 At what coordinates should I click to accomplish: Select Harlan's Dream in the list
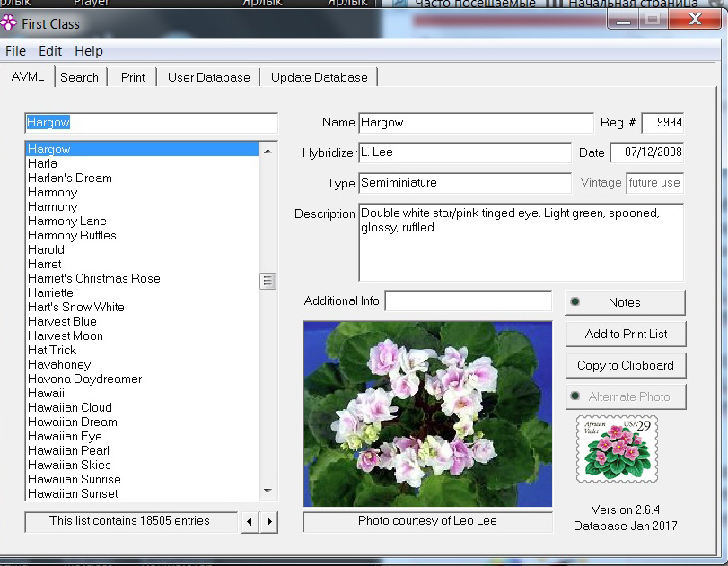(142, 178)
